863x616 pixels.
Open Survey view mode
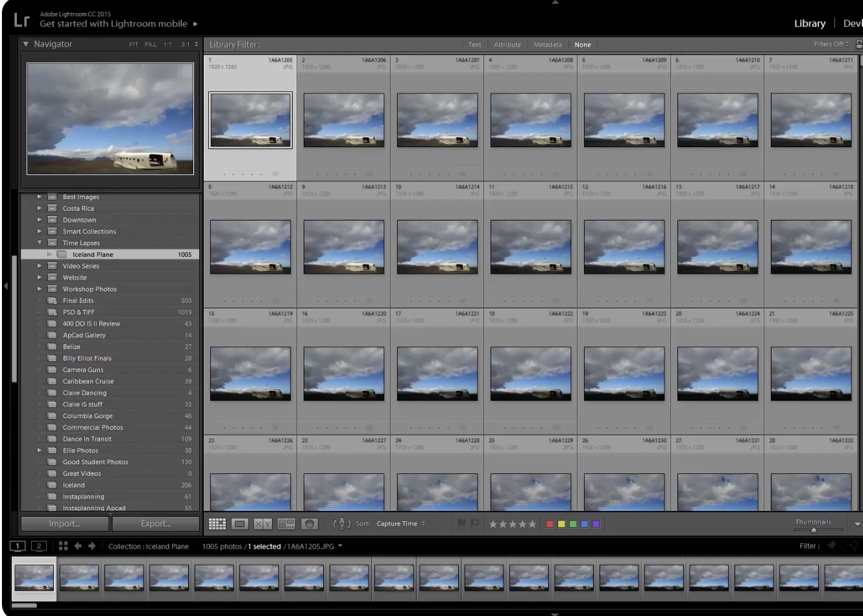286,524
